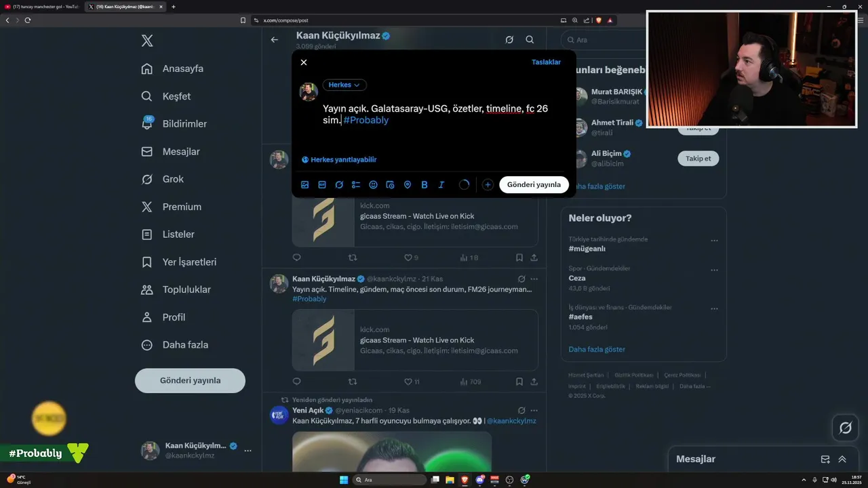Open more options on 21 Kas post
The width and height of the screenshot is (868, 488).
(x=534, y=279)
